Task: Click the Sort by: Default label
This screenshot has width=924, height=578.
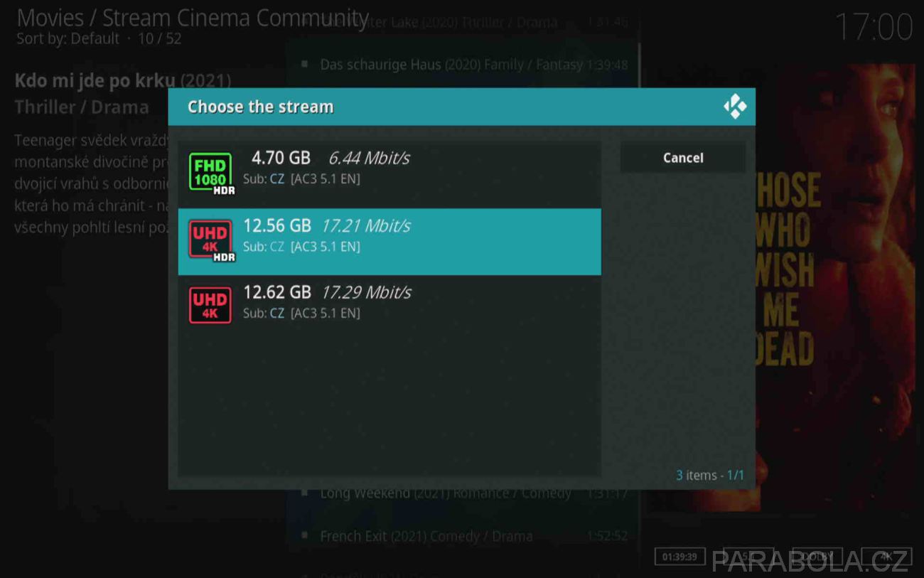Action: (x=68, y=38)
